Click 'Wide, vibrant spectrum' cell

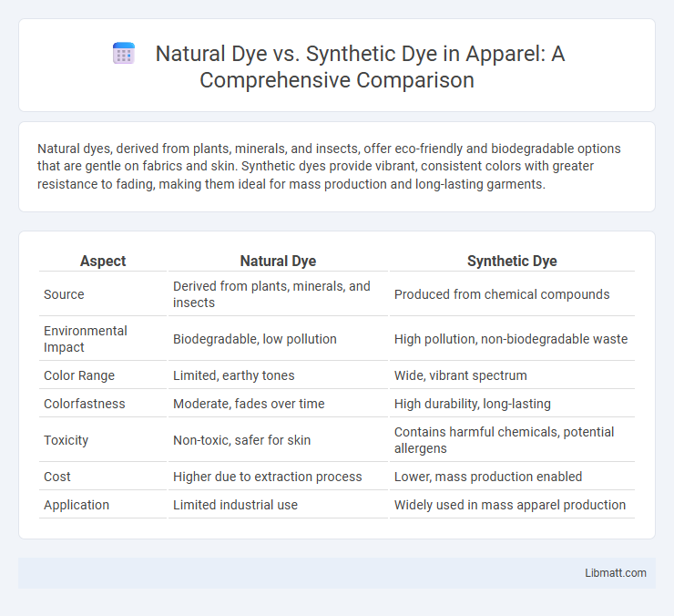click(x=460, y=375)
